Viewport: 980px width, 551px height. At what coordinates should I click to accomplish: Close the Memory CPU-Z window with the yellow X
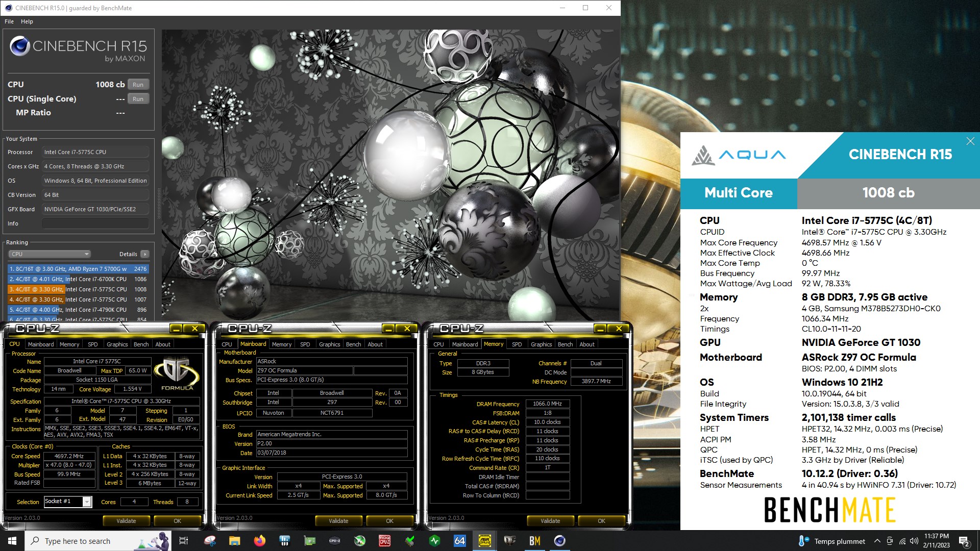coord(619,329)
